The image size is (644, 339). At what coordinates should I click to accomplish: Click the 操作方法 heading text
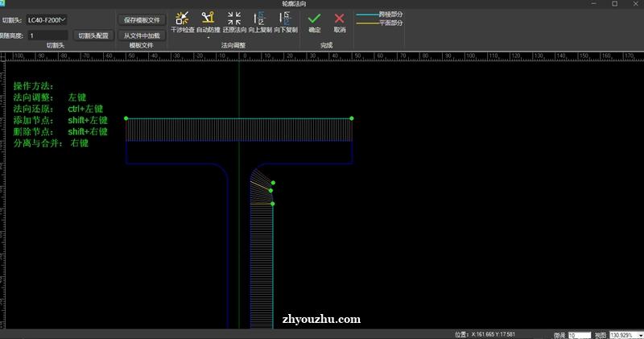(x=33, y=86)
